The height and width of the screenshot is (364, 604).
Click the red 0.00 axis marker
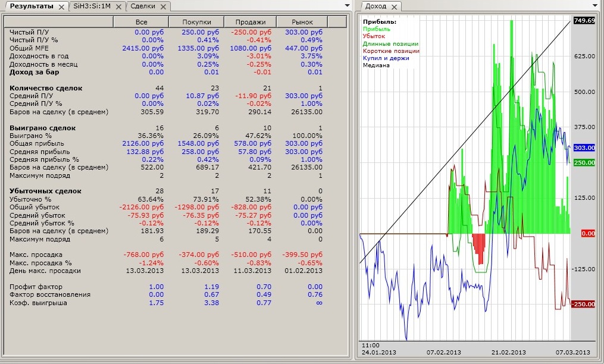(x=588, y=234)
